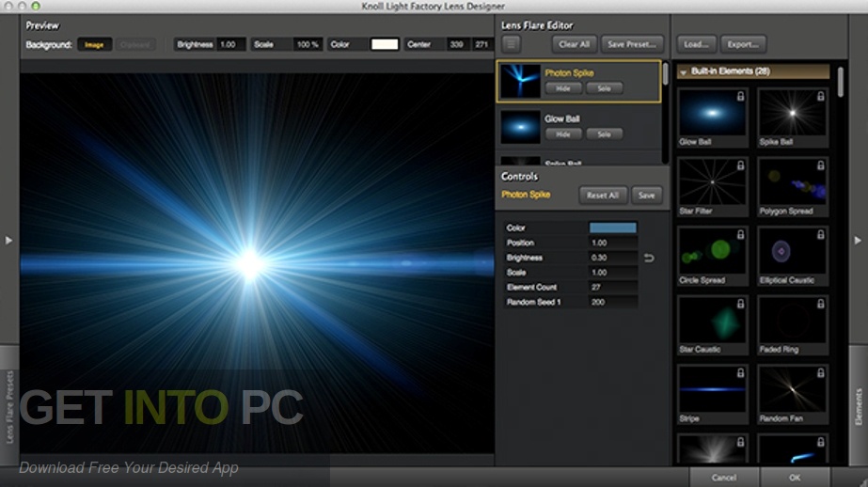This screenshot has width=868, height=487.
Task: Open the Lens Flare Presets side tab
Action: click(x=9, y=407)
